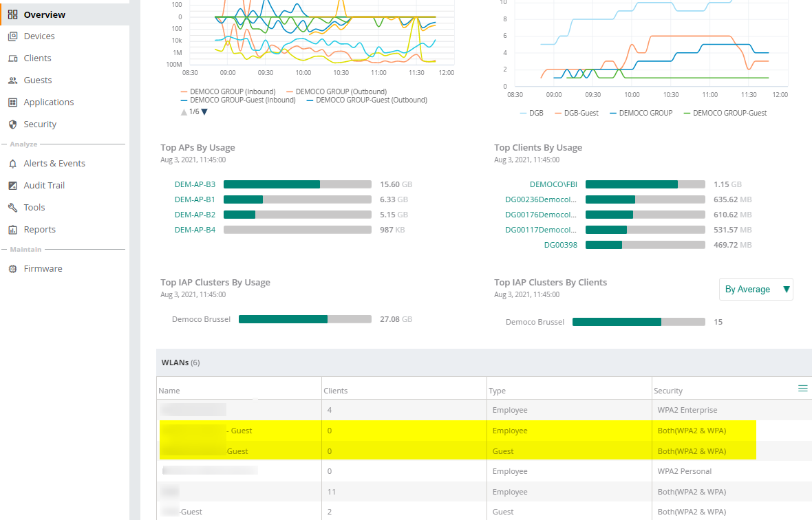The image size is (812, 520).
Task: Sort WLANs table by Clients column
Action: pyautogui.click(x=336, y=391)
